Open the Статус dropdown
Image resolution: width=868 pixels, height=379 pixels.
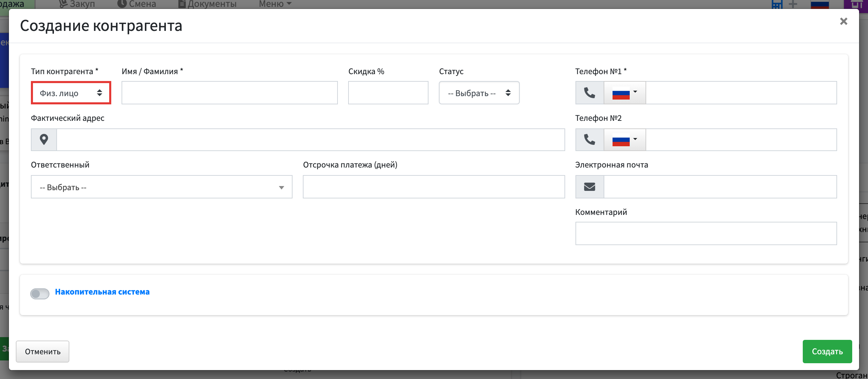pos(479,93)
